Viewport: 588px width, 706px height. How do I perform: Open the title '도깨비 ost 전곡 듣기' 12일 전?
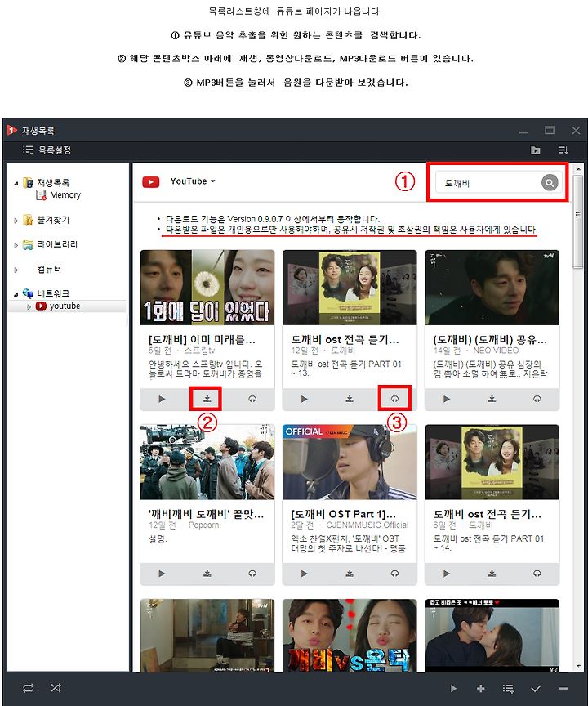click(345, 339)
